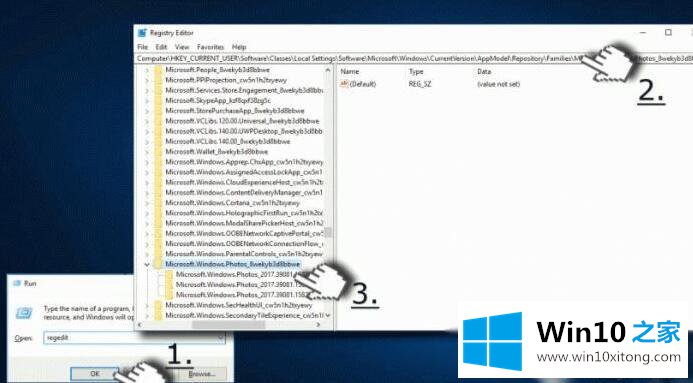The width and height of the screenshot is (693, 383).
Task: Open the View menu
Action: (182, 47)
